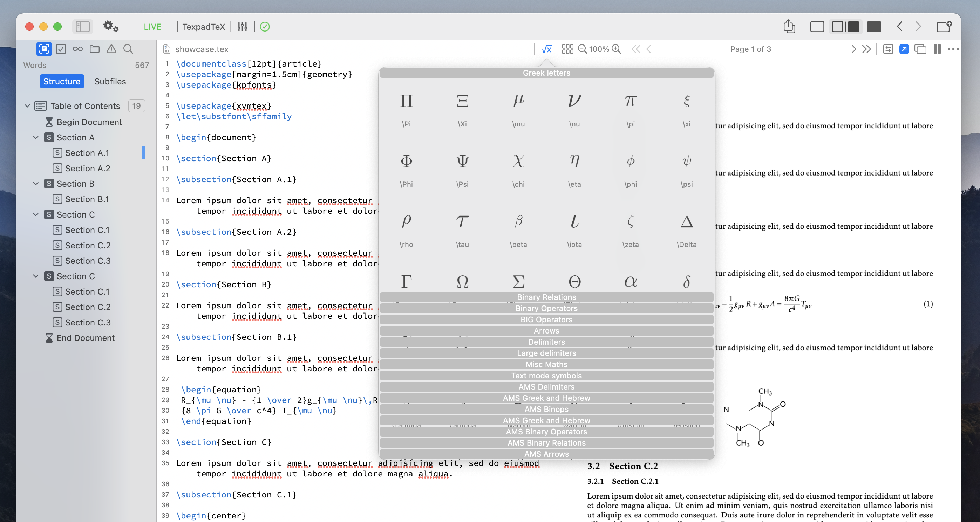The height and width of the screenshot is (522, 980).
Task: Select End Document in outline
Action: pos(86,338)
